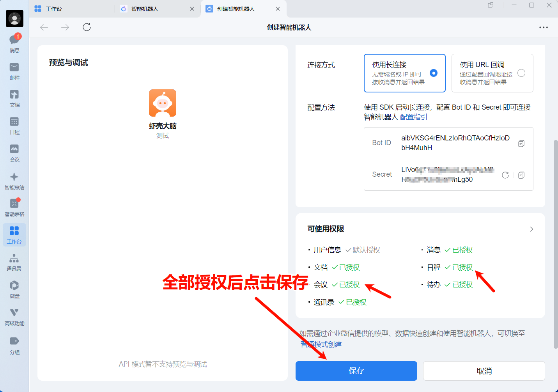Open the 邮件 mail sidebar icon
Viewport: 558px width, 392px height.
pyautogui.click(x=14, y=71)
